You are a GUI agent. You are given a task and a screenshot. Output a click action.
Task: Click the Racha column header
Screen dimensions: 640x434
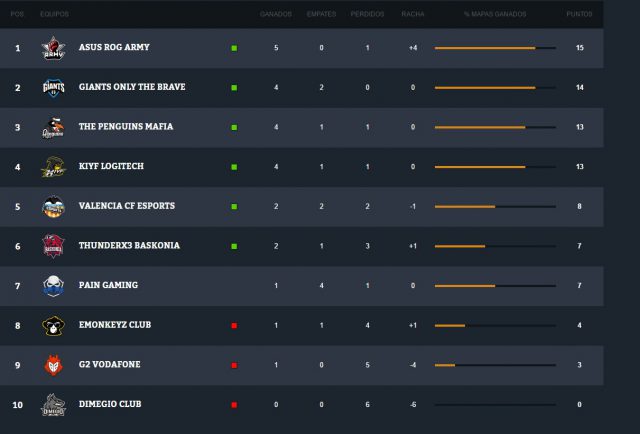pos(412,15)
